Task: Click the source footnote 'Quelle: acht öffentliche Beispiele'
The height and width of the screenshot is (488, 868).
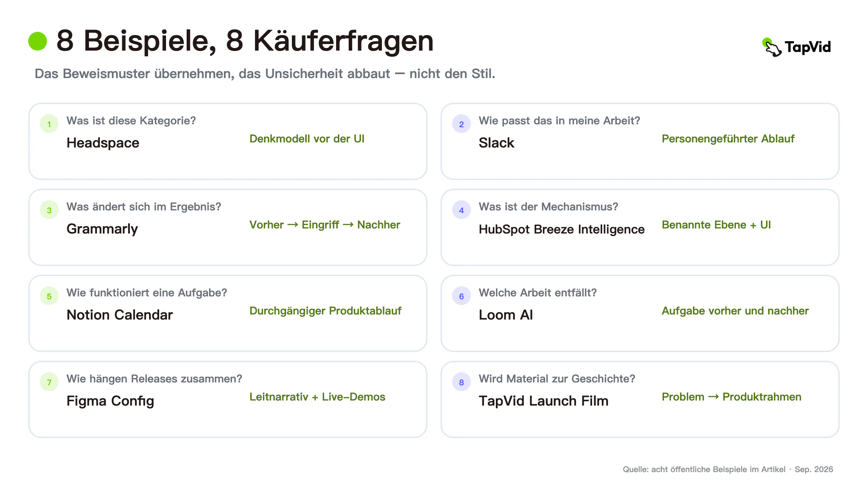Action: pyautogui.click(x=728, y=469)
